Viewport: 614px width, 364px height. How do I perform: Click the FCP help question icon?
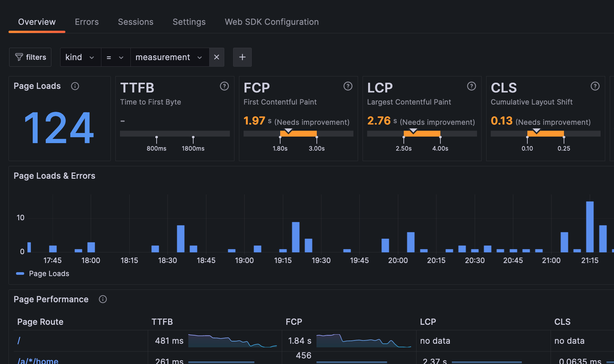pos(348,86)
